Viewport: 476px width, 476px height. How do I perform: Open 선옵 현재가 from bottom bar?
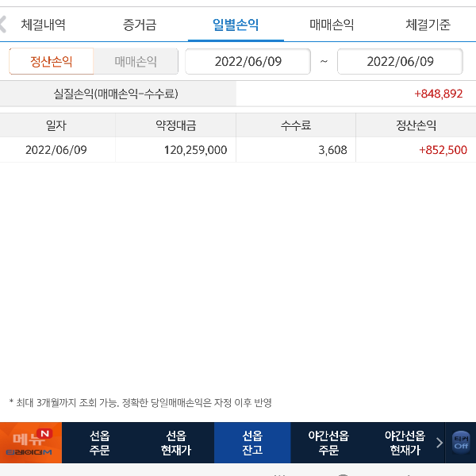pyautogui.click(x=176, y=443)
